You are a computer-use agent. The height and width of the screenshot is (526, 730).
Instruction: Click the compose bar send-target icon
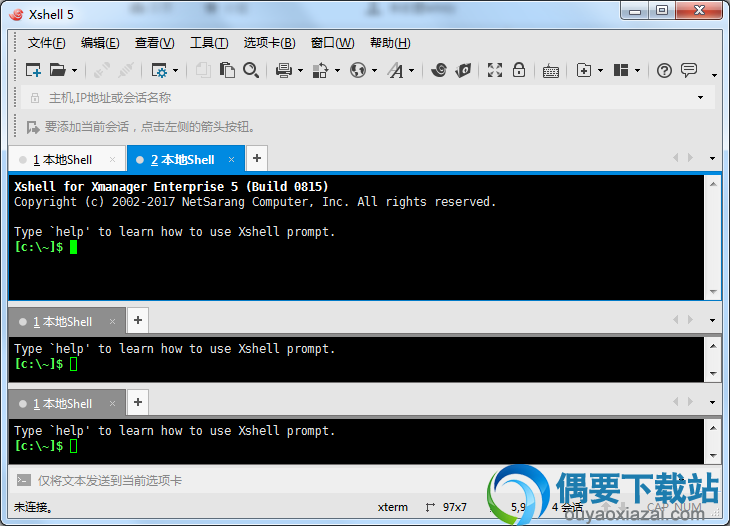23,480
